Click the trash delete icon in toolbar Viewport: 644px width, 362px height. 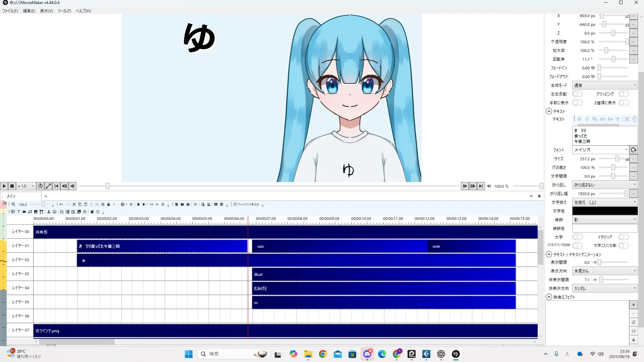[x=138, y=204]
